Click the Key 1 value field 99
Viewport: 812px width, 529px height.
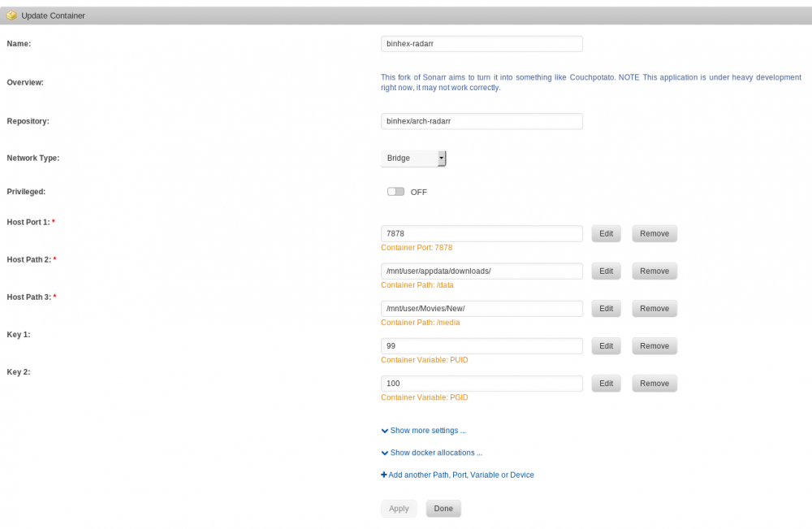pos(482,346)
